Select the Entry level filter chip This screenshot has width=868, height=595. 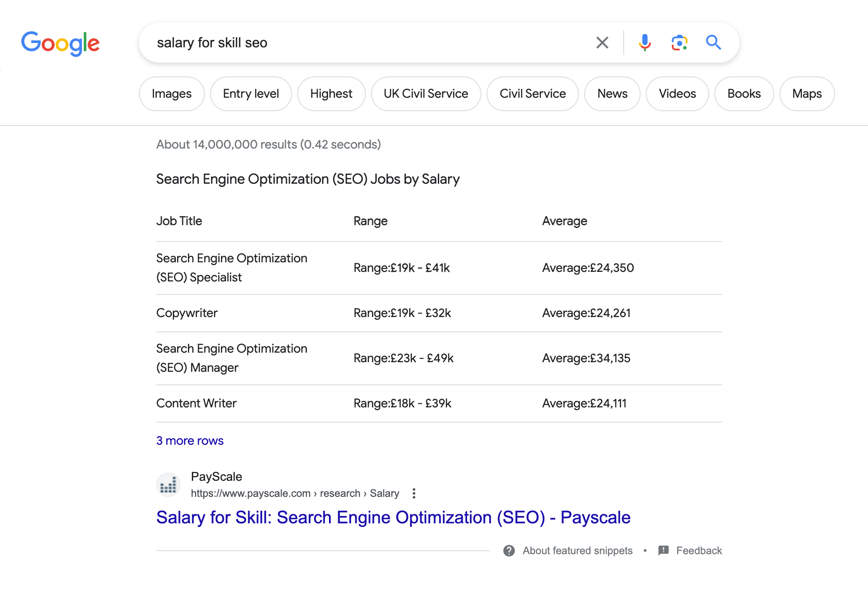click(x=251, y=94)
